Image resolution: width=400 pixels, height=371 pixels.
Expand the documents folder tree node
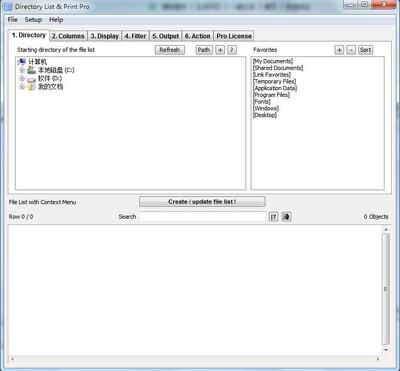click(x=22, y=87)
